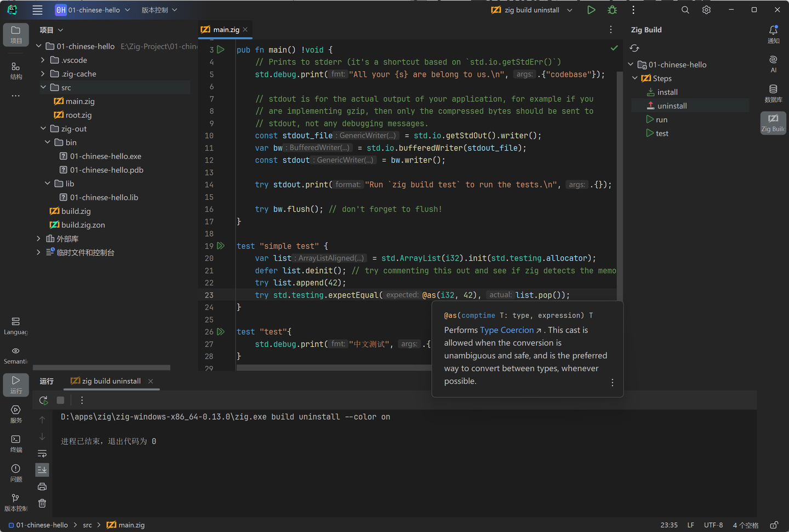The width and height of the screenshot is (789, 532).
Task: Rerun the build with the rerun icon
Action: [44, 401]
